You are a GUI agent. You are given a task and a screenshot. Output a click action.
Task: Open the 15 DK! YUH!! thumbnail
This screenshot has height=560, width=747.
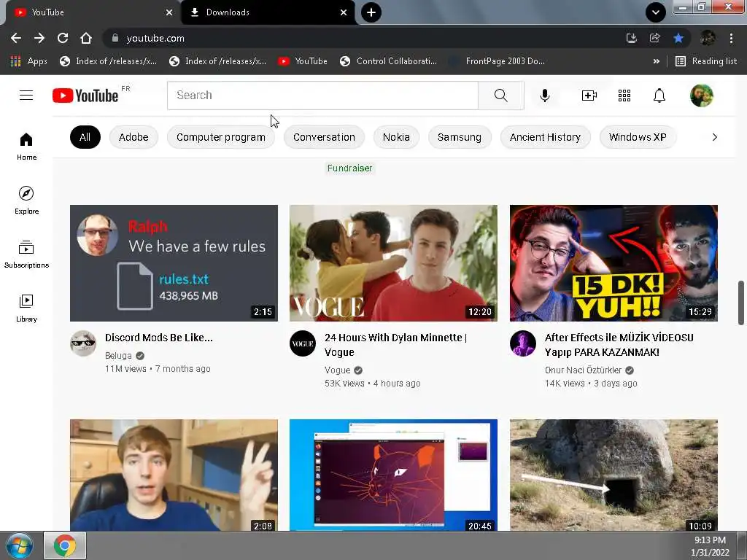(614, 263)
